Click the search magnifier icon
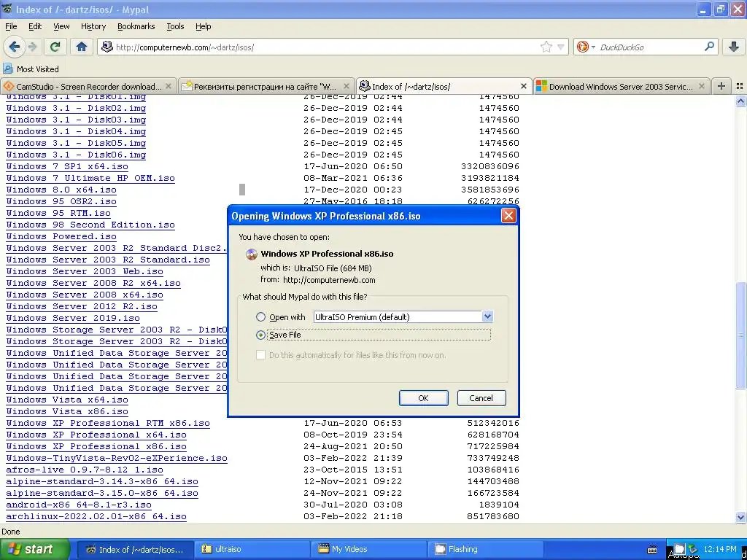The image size is (747, 560). click(x=709, y=47)
